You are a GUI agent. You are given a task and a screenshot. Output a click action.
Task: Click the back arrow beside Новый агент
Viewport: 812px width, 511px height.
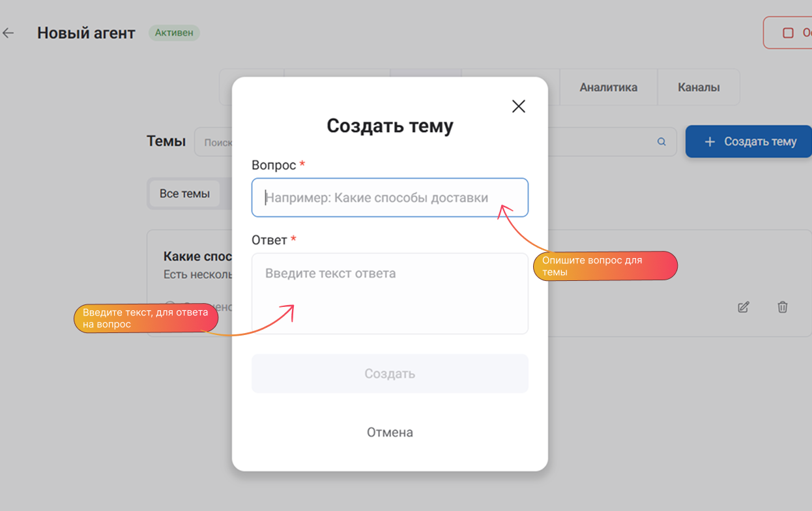pos(8,33)
